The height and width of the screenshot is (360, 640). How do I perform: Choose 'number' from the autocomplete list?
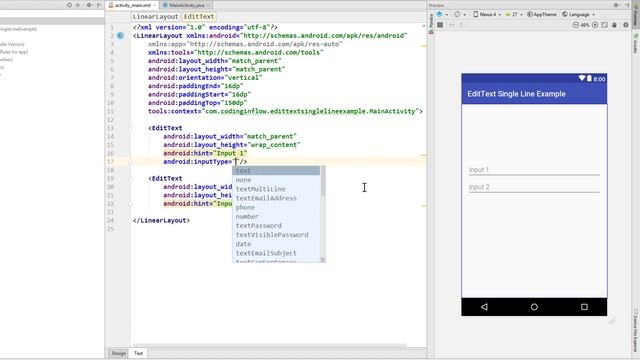click(276, 216)
